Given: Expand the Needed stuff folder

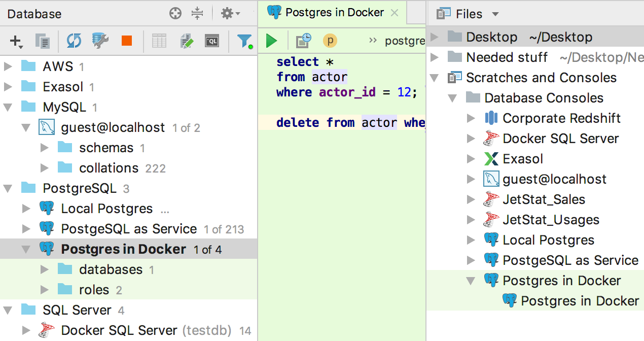Looking at the screenshot, I should click(434, 57).
